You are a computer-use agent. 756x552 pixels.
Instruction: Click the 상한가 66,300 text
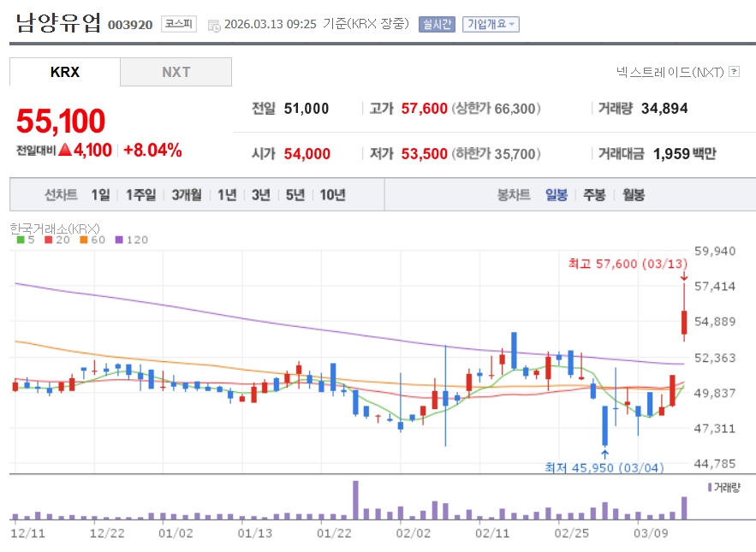click(496, 109)
